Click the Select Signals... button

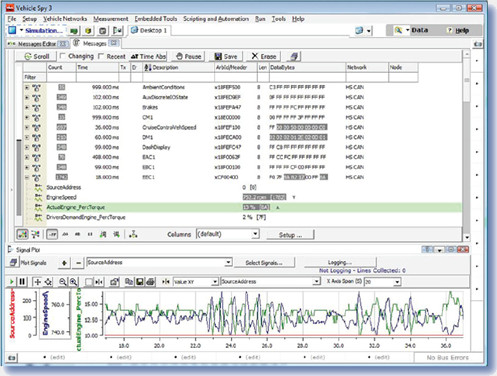264,263
